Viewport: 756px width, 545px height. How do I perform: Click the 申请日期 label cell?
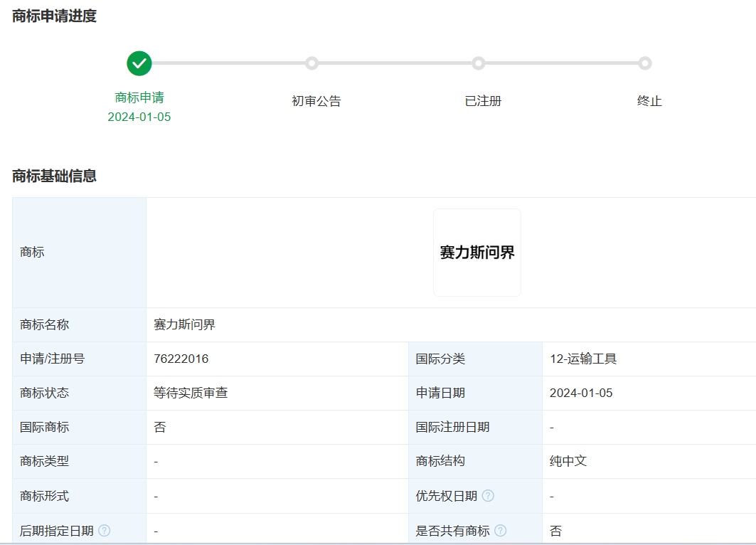coord(475,393)
